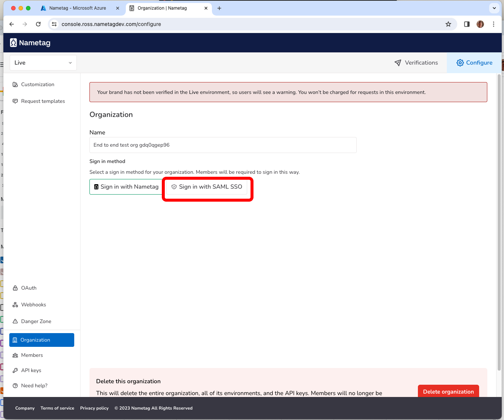Screen dimensions: 504x420
Task: Open Customization in the sidebar
Action: (37, 84)
